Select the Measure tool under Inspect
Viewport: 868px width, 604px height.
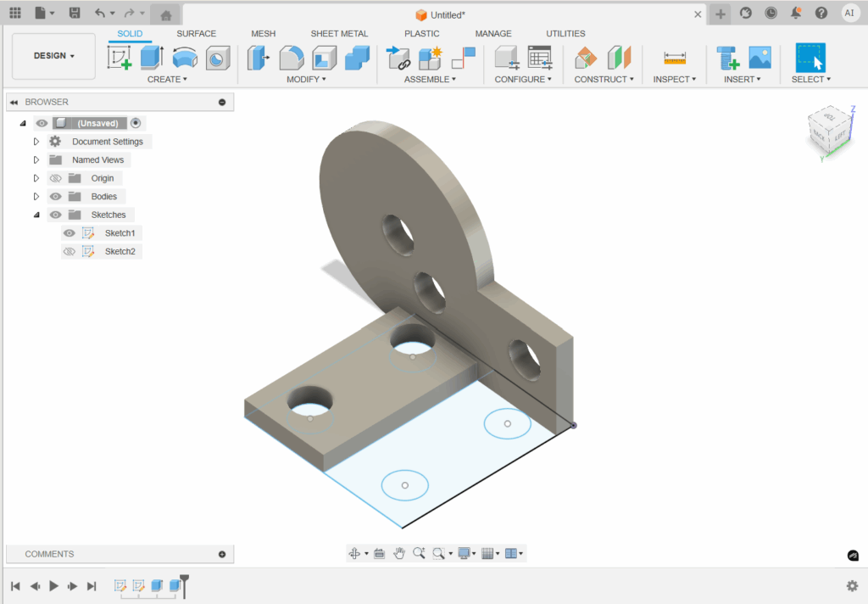(x=675, y=58)
